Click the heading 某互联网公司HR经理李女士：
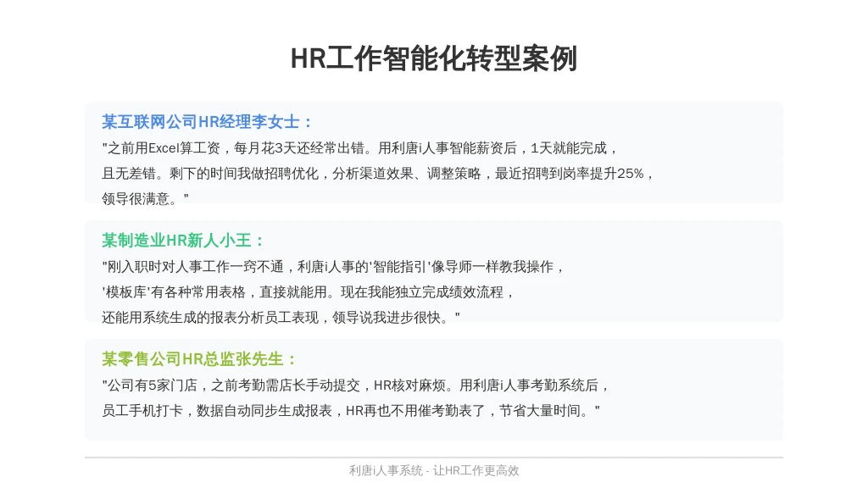868x488 pixels. pyautogui.click(x=209, y=122)
